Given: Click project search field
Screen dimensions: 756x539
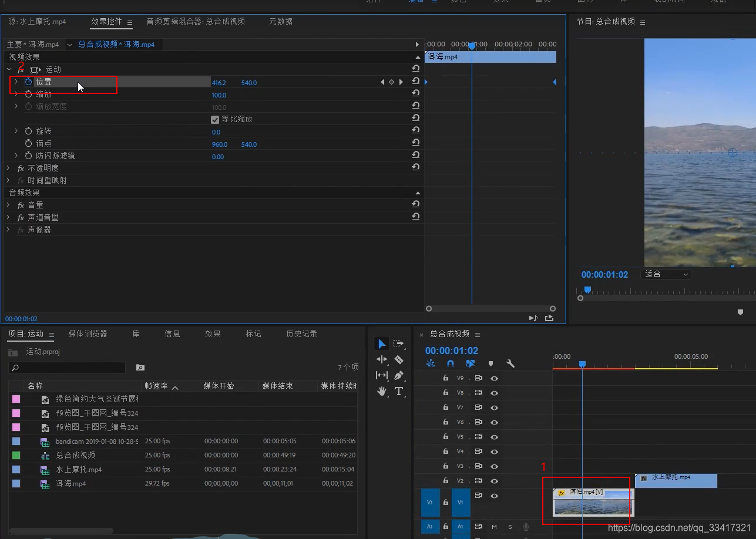Looking at the screenshot, I should [x=67, y=368].
